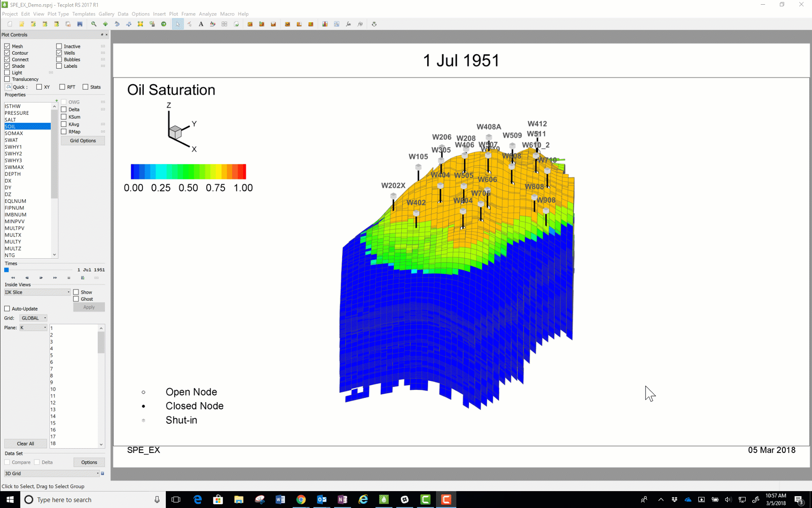The width and height of the screenshot is (812, 508).
Task: Activate the arrow Selector tool
Action: tap(178, 24)
